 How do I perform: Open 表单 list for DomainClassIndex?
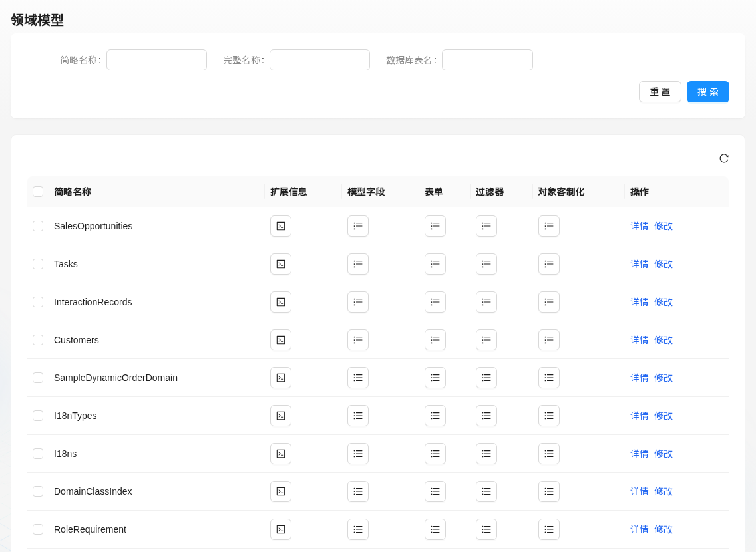(435, 491)
